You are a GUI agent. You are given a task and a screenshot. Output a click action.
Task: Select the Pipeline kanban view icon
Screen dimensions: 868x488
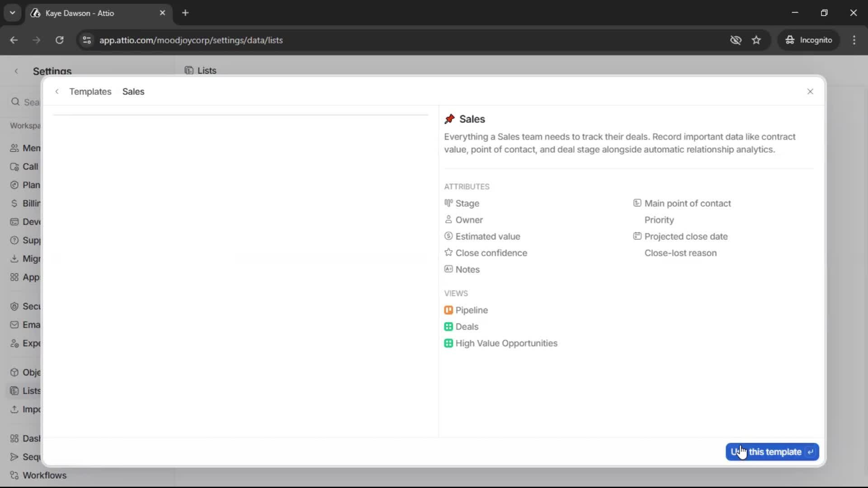point(448,310)
